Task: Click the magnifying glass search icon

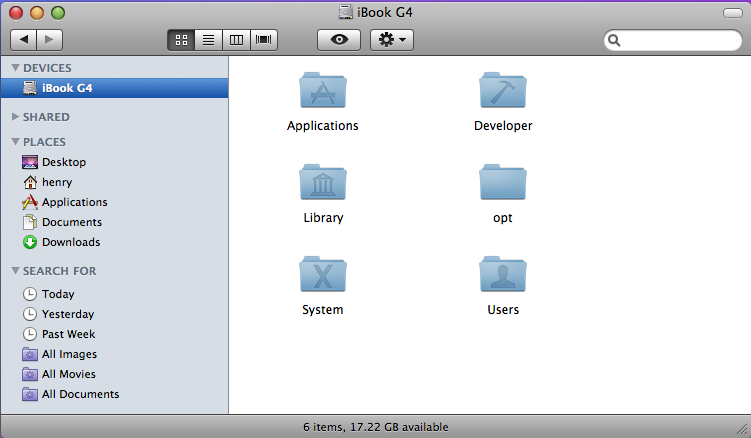Action: pos(614,40)
